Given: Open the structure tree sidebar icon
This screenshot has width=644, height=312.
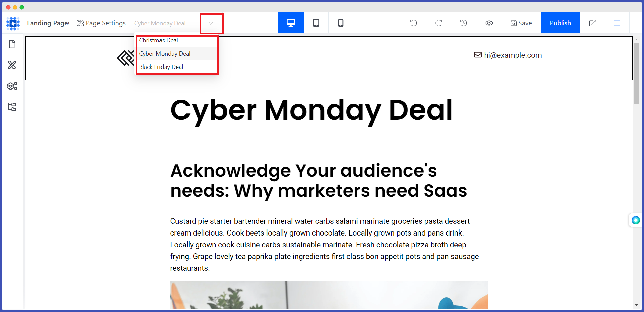Looking at the screenshot, I should point(12,107).
